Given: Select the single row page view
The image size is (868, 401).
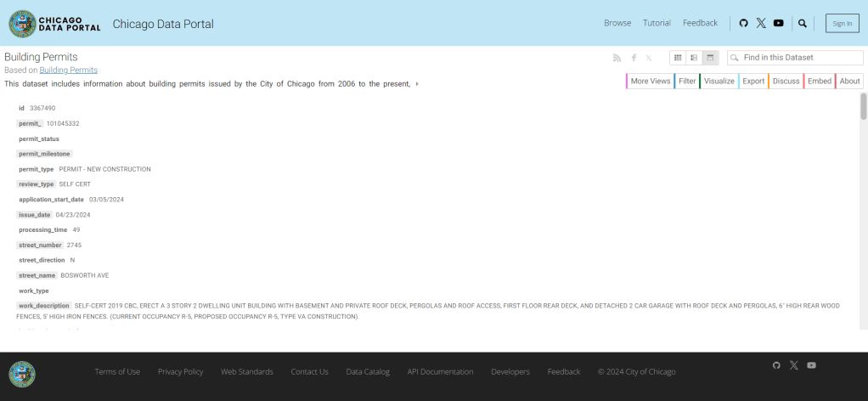Looking at the screenshot, I should (x=710, y=58).
